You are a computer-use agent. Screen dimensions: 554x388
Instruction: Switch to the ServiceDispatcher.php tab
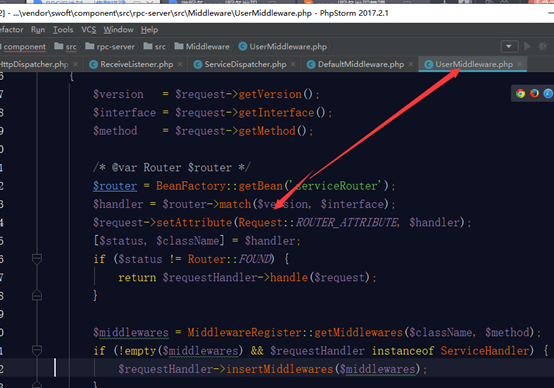coord(246,64)
